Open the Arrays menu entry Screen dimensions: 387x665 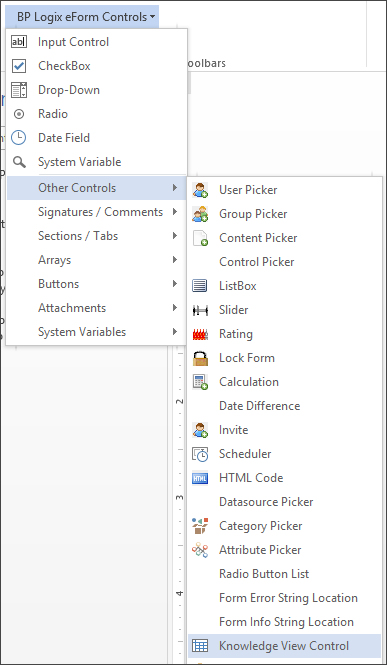[x=97, y=260]
